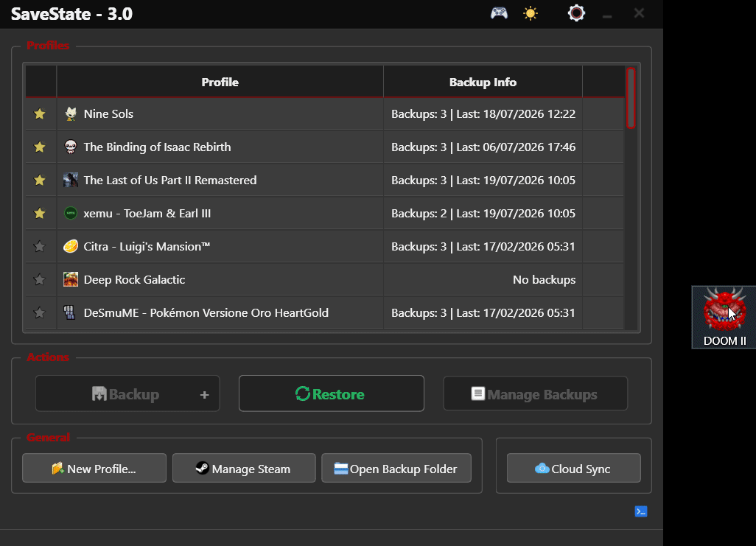Click the Restore button
Image resolution: width=756 pixels, height=546 pixels.
[x=332, y=393]
